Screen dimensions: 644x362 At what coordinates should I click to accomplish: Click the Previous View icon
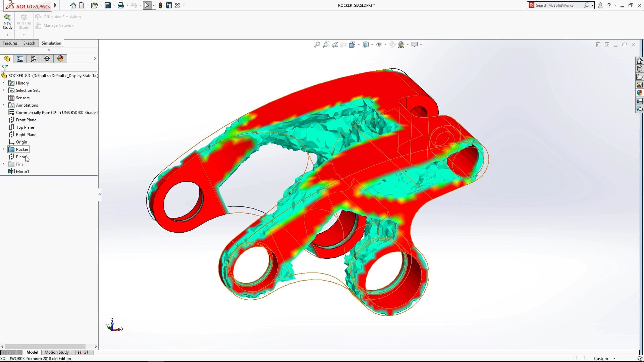[335, 45]
